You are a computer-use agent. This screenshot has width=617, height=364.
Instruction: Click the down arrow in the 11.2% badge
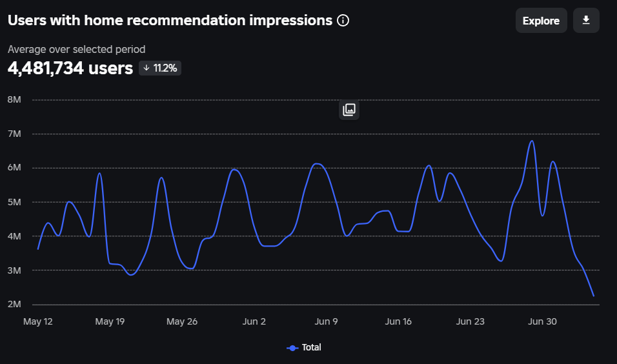click(x=147, y=68)
